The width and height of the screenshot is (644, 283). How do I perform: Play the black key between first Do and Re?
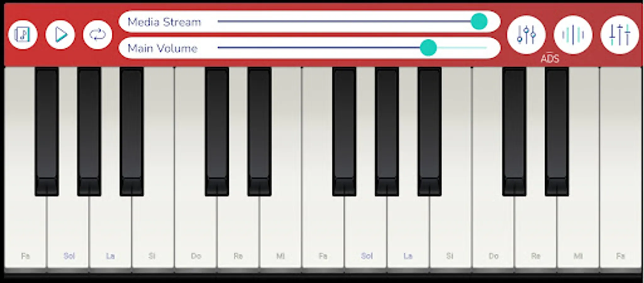pyautogui.click(x=217, y=131)
